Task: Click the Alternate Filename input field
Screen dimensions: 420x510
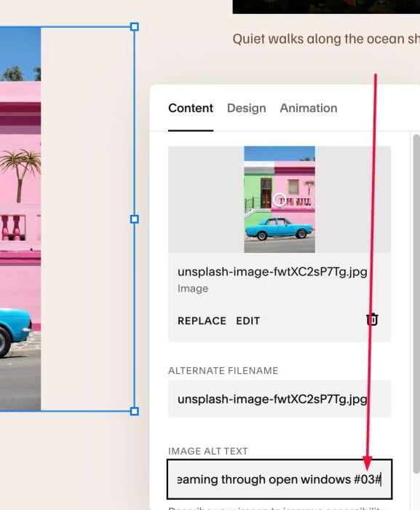Action: click(x=280, y=399)
